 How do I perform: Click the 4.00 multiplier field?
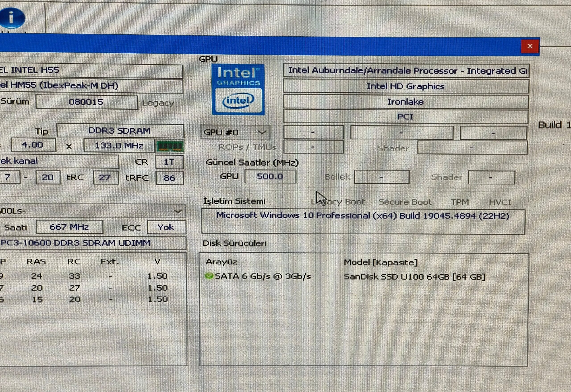pyautogui.click(x=33, y=145)
